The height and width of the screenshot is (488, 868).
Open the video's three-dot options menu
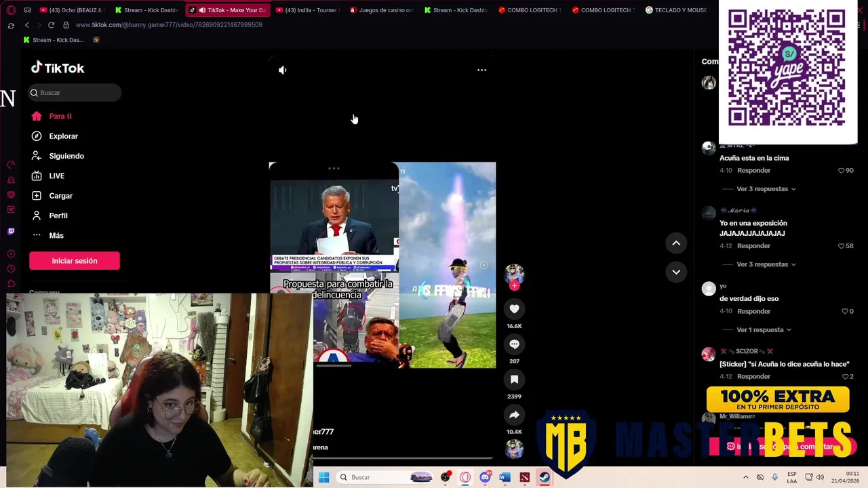(481, 70)
